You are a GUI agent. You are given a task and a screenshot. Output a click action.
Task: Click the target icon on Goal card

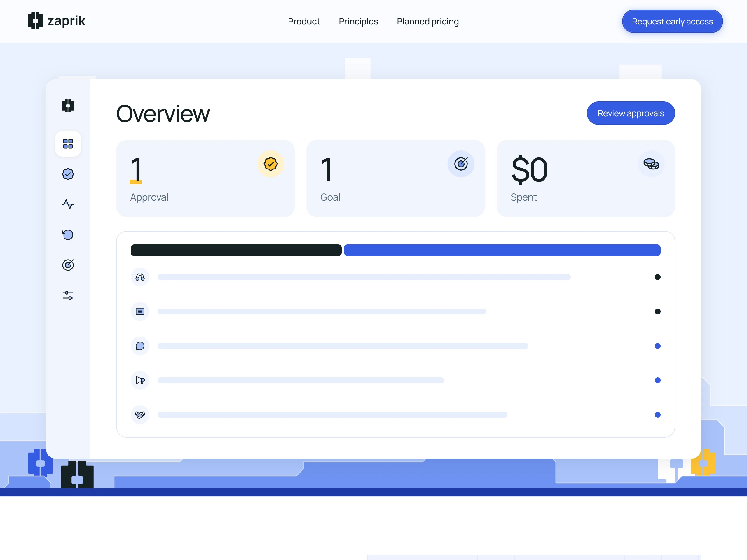point(461,164)
